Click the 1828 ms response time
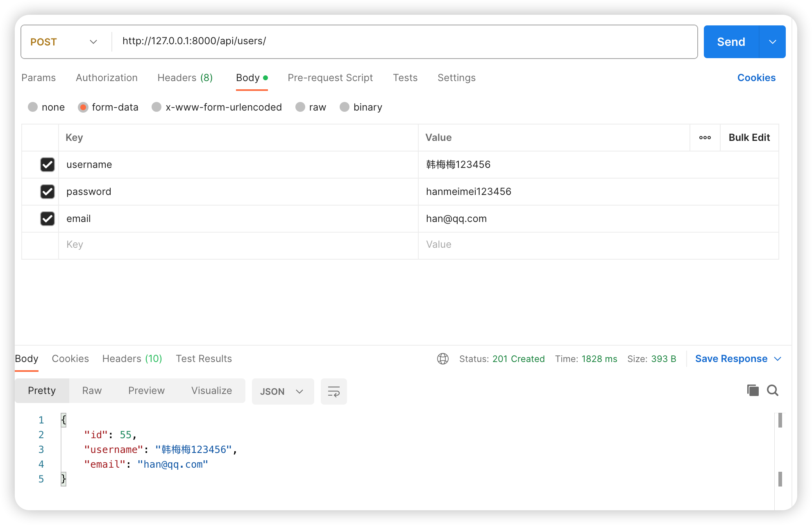812x525 pixels. (x=599, y=359)
